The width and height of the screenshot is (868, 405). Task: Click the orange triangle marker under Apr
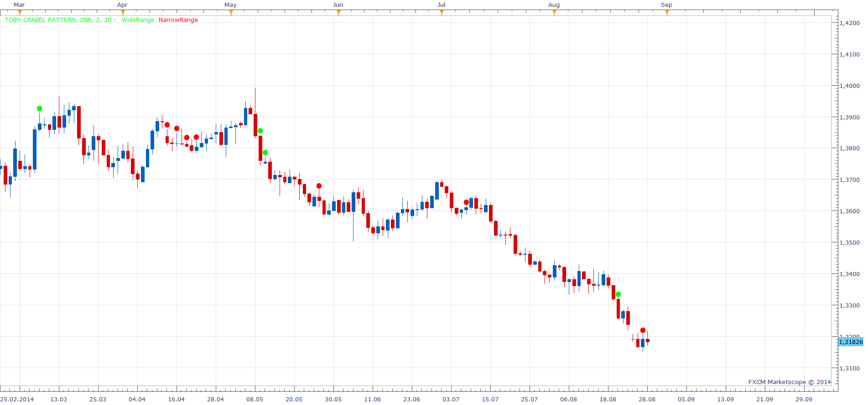coord(123,12)
